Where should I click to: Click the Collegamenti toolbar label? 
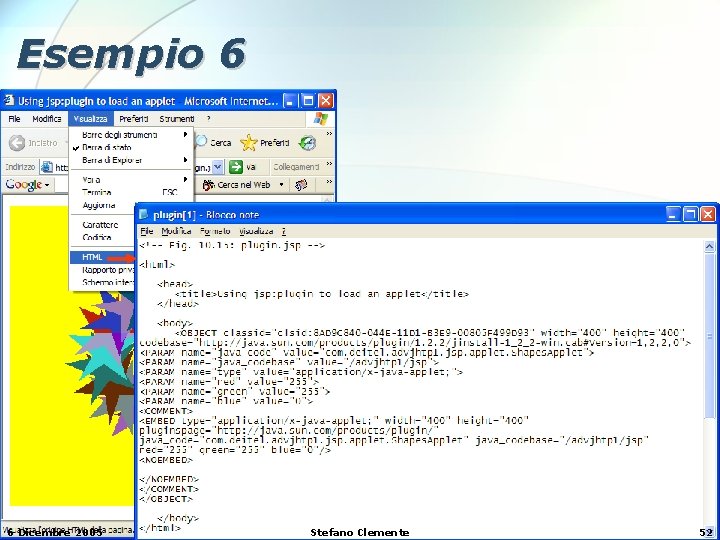tap(296, 167)
